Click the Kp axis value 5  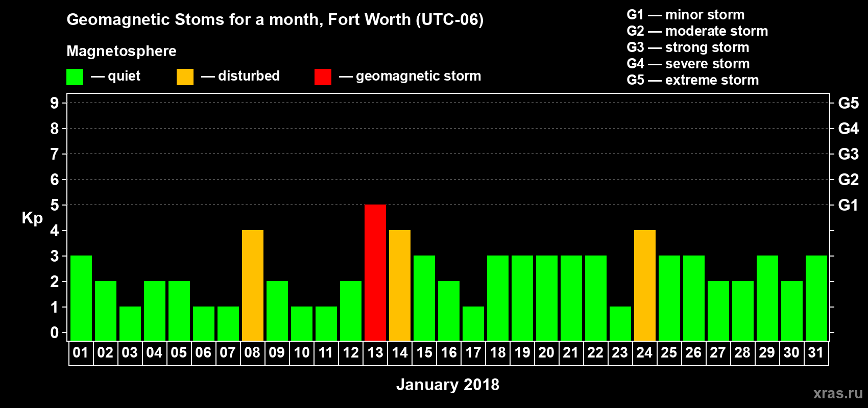coord(55,205)
